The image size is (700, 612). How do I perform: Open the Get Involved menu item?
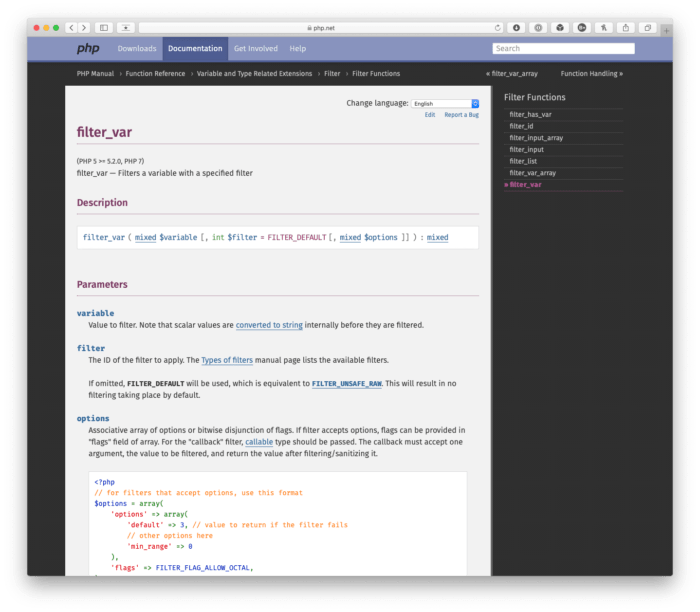[x=256, y=48]
